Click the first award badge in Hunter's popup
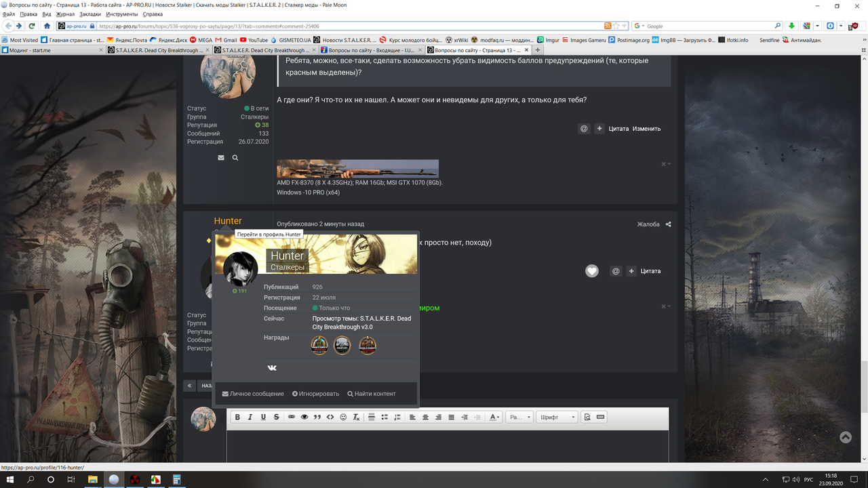The height and width of the screenshot is (488, 868). pyautogui.click(x=319, y=346)
